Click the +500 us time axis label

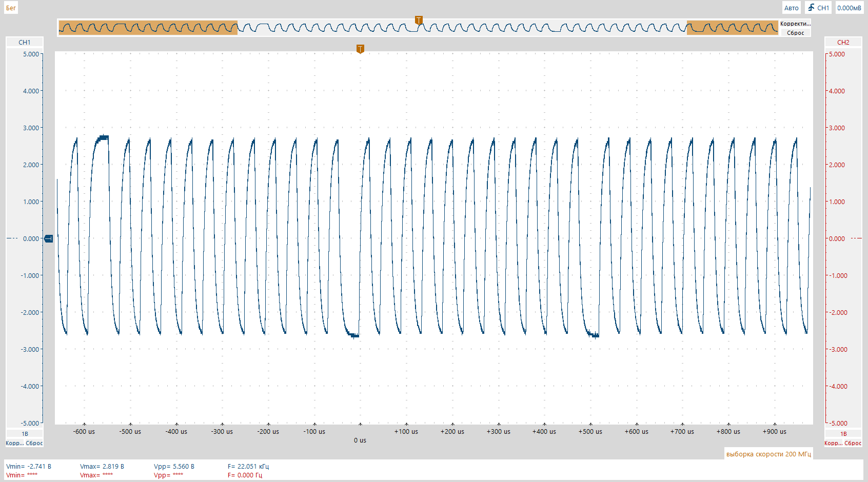pos(590,431)
